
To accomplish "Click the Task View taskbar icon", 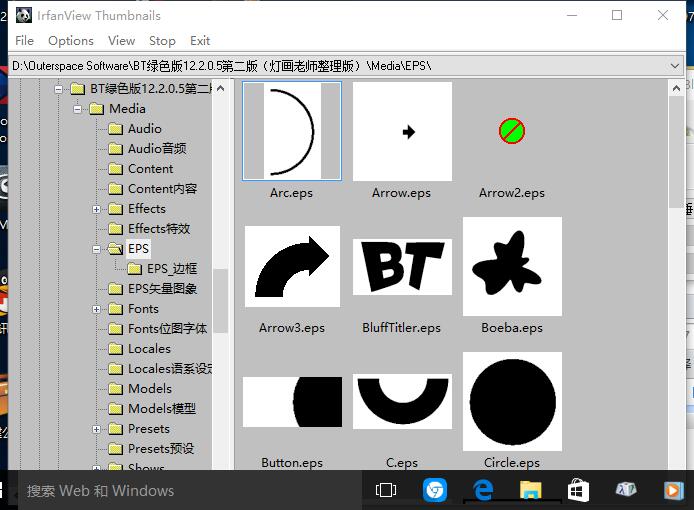I will click(386, 490).
